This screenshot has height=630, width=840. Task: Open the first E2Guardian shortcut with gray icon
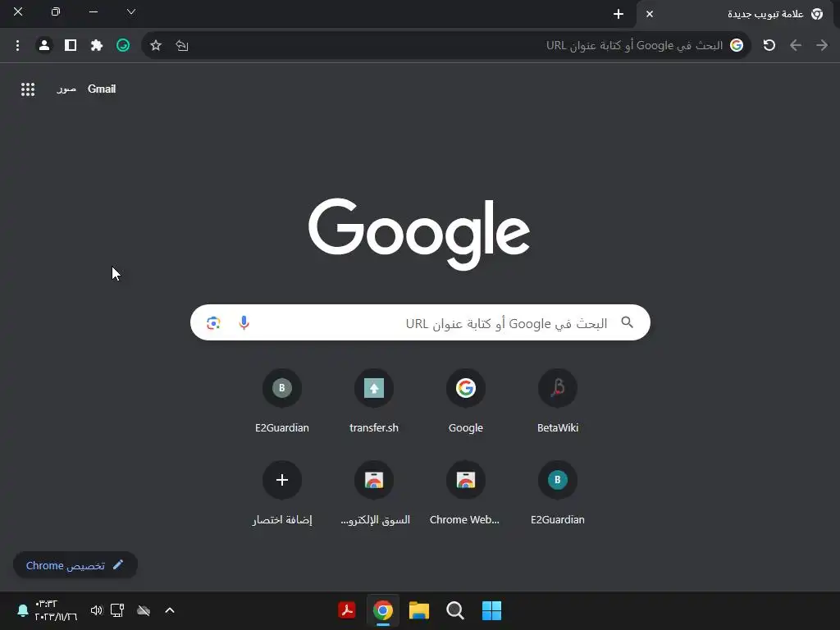click(x=282, y=399)
